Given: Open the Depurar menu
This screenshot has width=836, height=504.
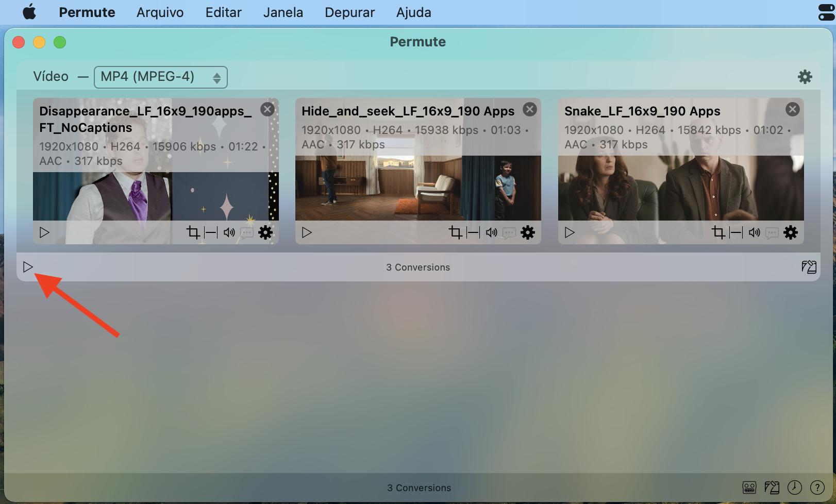Looking at the screenshot, I should pos(349,12).
